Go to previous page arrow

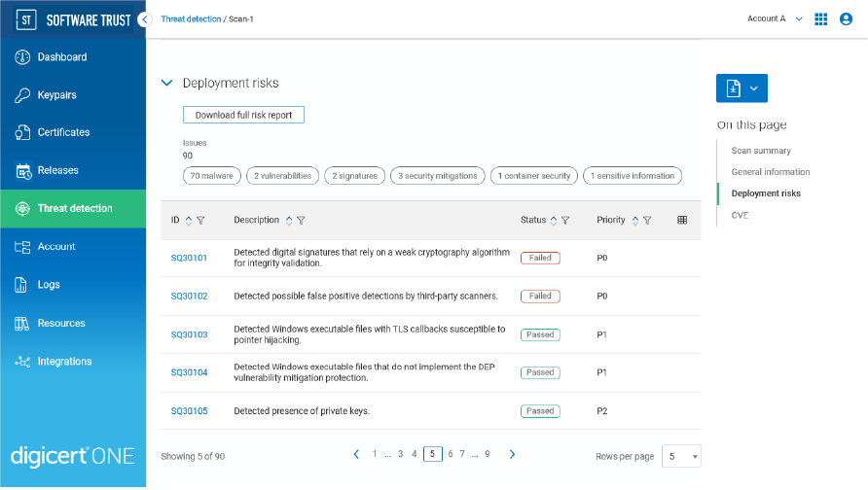click(x=356, y=455)
